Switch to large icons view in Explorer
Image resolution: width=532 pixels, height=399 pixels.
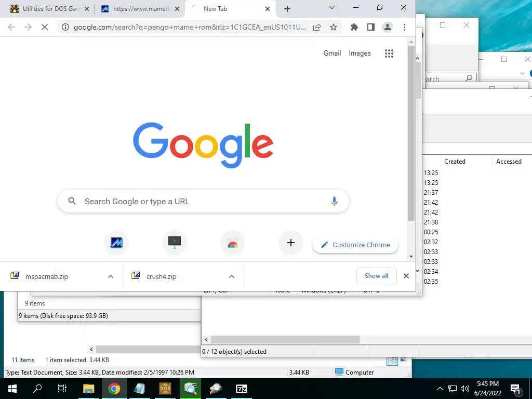[404, 360]
